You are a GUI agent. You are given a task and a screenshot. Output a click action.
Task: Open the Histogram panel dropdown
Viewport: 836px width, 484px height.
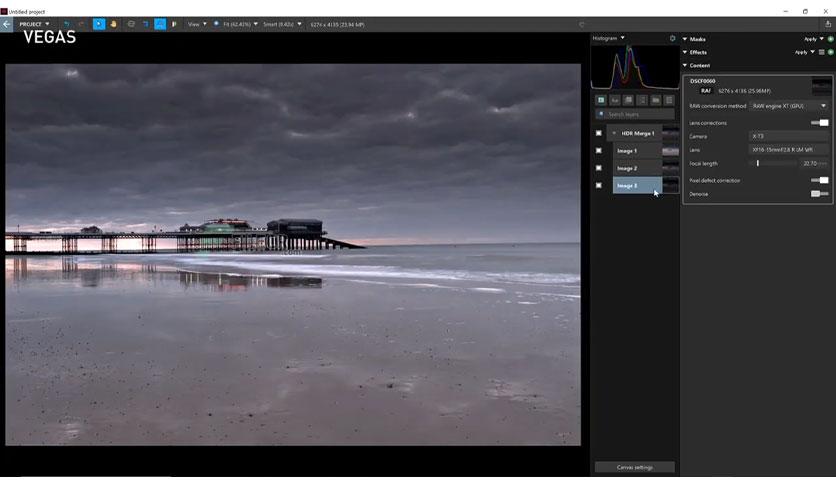[608, 38]
